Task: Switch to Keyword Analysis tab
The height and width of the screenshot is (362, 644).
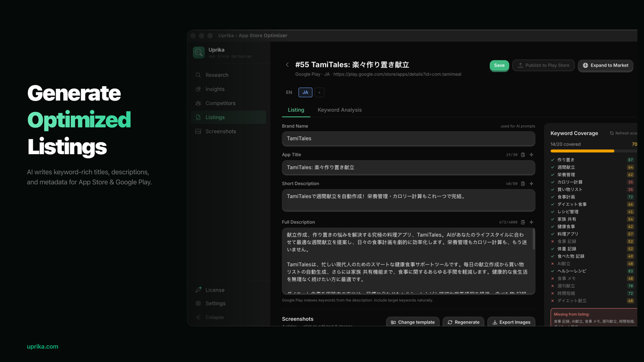Action: pos(339,110)
